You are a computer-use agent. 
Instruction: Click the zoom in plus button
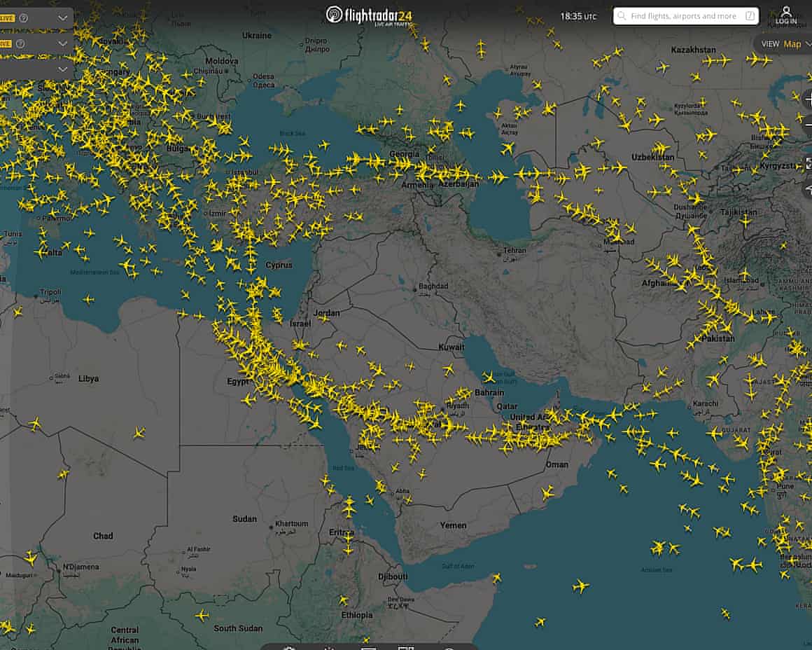pyautogui.click(x=806, y=99)
